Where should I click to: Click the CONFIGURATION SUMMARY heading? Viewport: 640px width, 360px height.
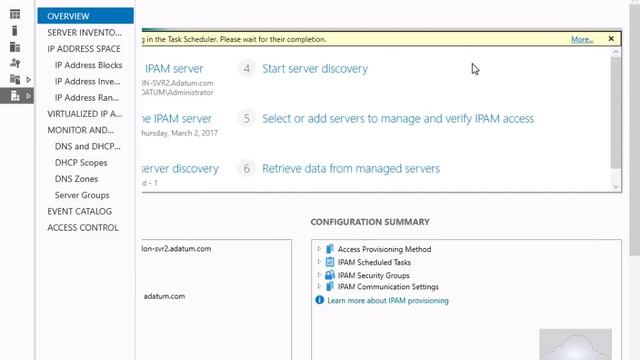click(370, 222)
